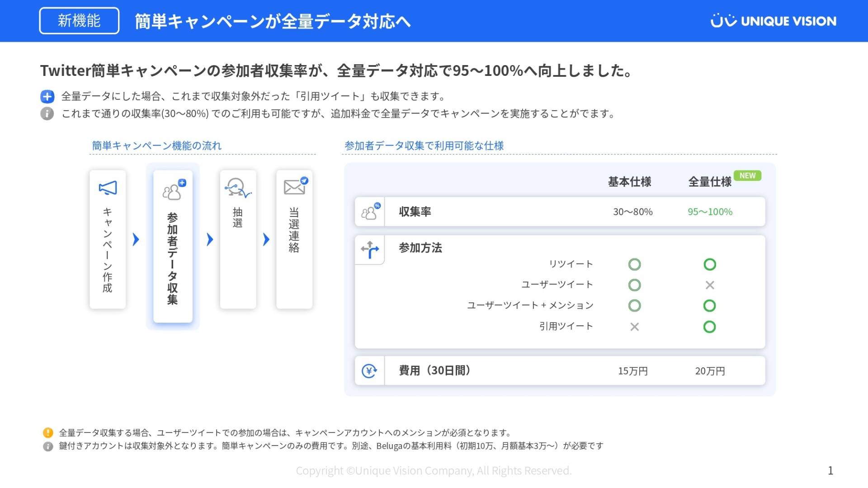868x488 pixels.
Task: Click the 20万円 price
Action: click(x=710, y=371)
